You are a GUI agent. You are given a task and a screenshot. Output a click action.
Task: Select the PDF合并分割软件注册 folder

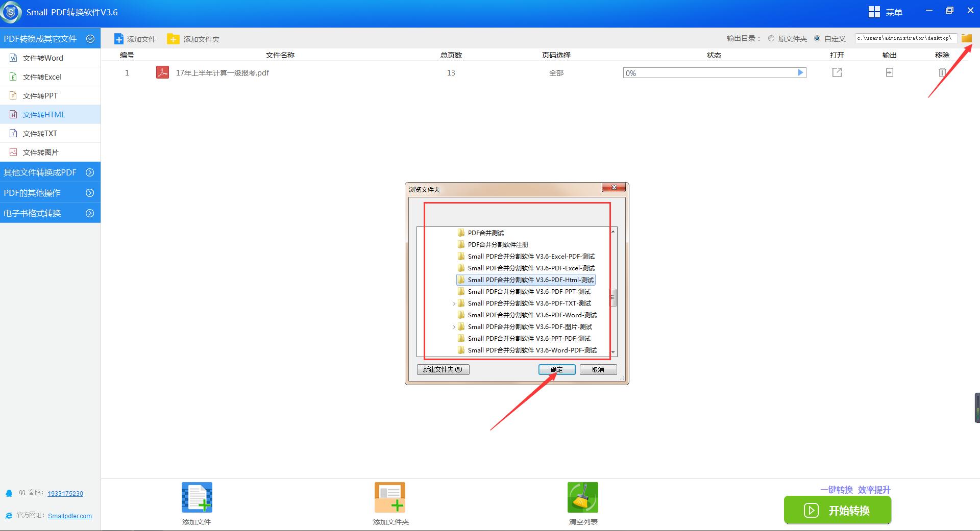493,244
